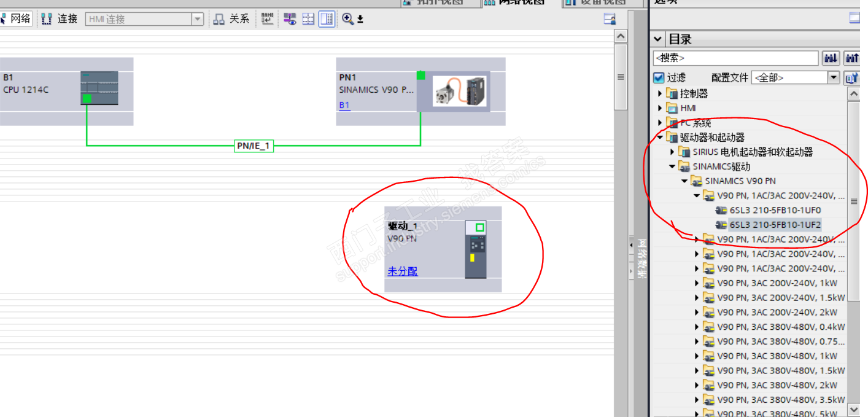This screenshot has width=868, height=417.
Task: Toggle the highlighted split-pane view icon
Action: point(327,19)
